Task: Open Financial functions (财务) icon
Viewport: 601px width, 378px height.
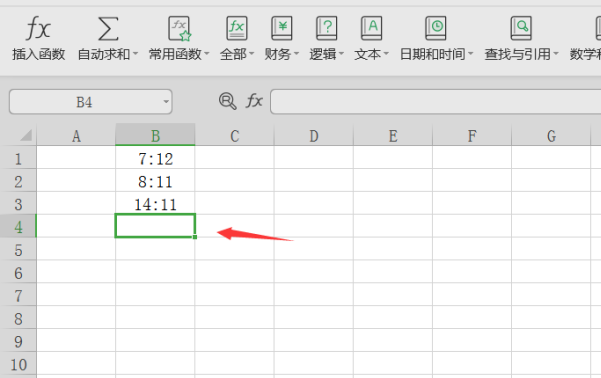Action: (x=282, y=28)
